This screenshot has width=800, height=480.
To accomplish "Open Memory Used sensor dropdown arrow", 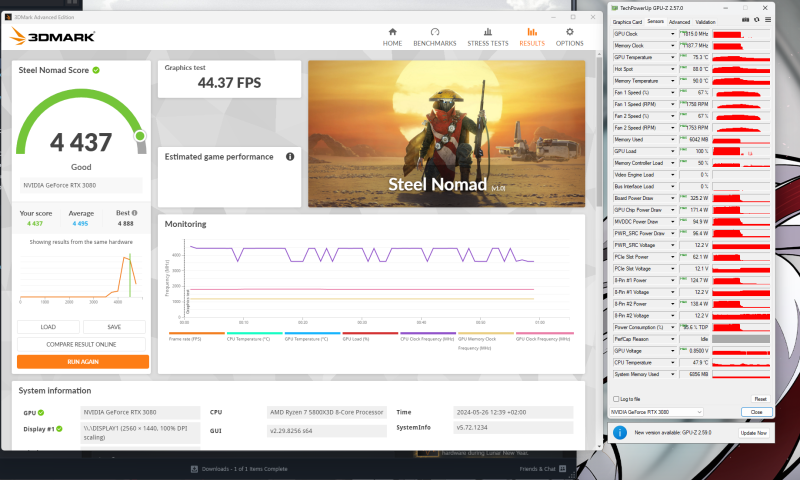I will (672, 139).
